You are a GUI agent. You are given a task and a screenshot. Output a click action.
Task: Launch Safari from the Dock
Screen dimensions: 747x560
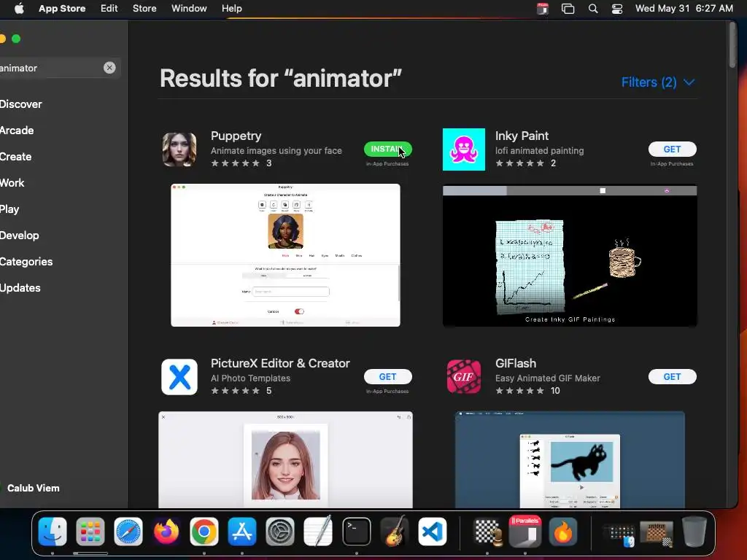coord(128,532)
